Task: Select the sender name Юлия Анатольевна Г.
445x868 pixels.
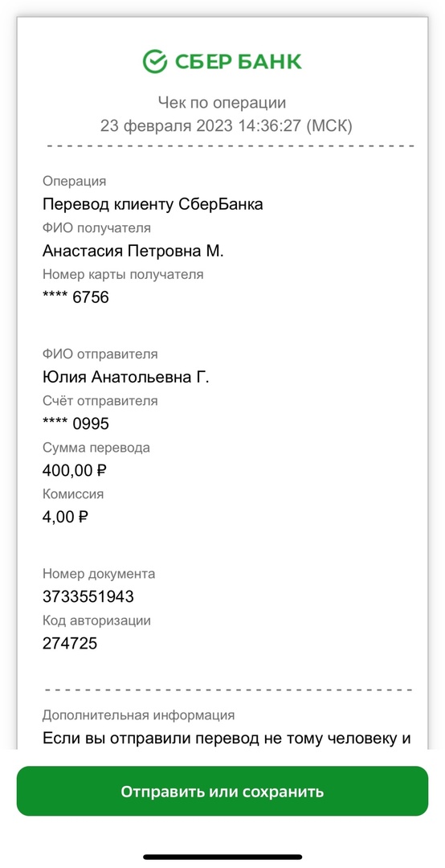Action: 125,378
